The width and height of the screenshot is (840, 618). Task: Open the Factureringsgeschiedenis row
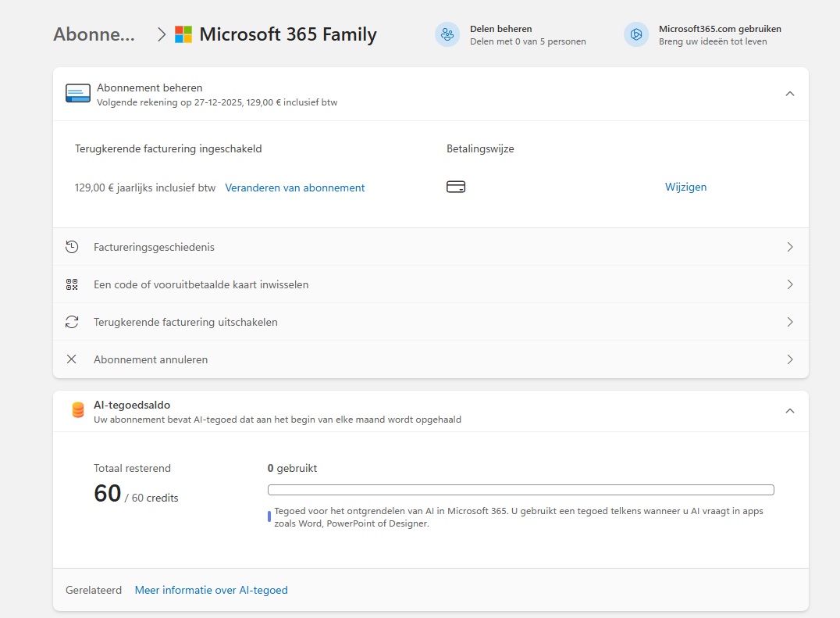click(x=431, y=247)
